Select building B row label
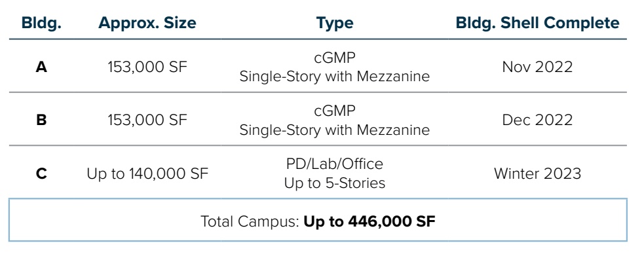Screen dimensions: 644x258 [41, 120]
